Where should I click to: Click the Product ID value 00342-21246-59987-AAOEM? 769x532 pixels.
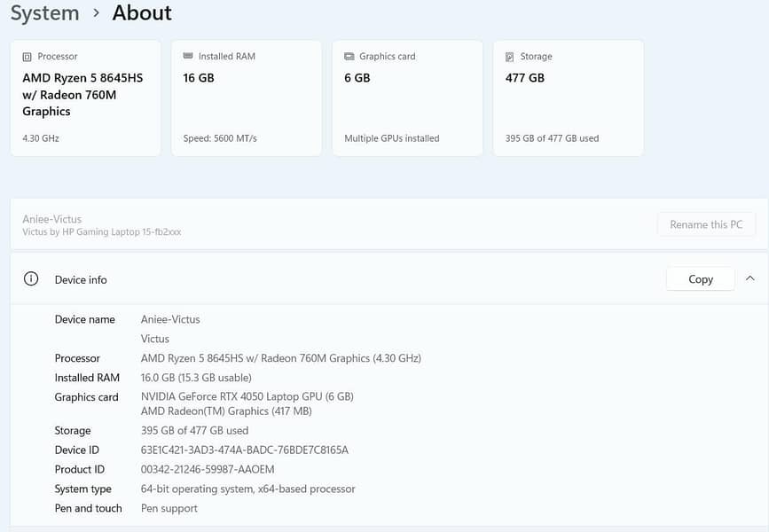[x=208, y=469]
